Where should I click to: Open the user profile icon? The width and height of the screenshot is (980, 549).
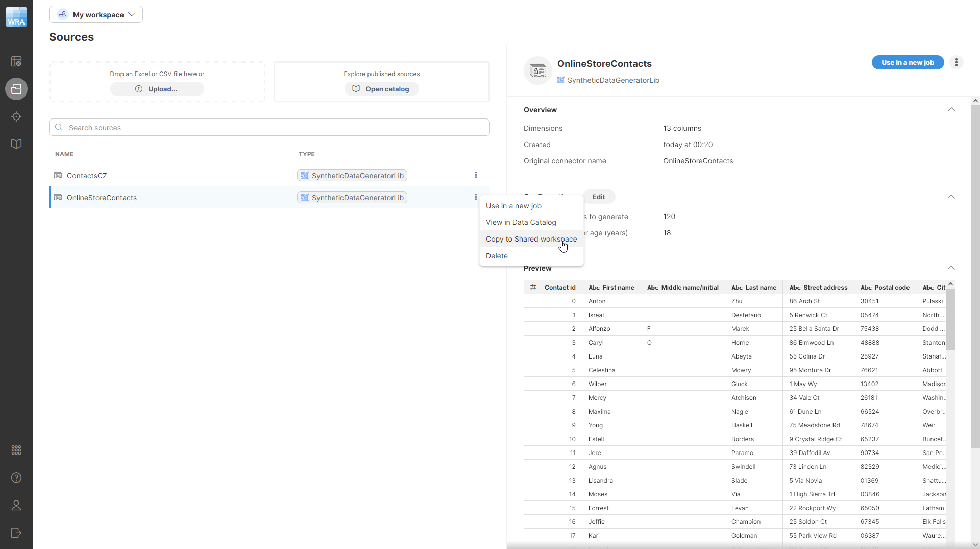(x=16, y=506)
